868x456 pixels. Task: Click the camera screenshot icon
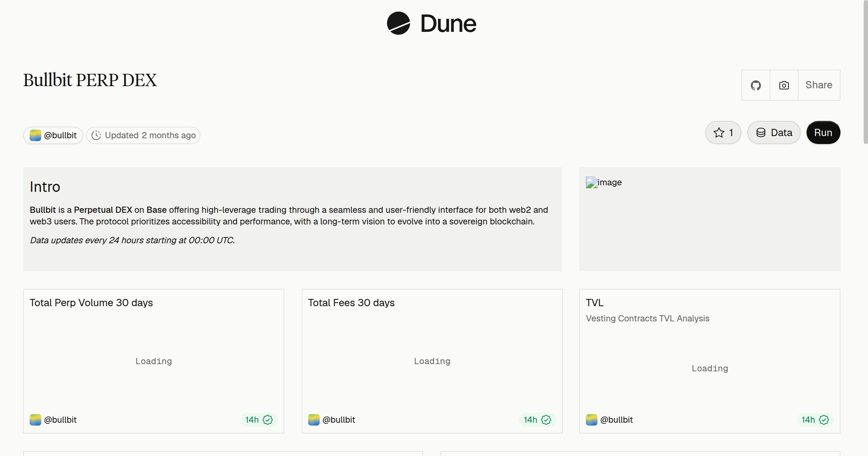[784, 85]
